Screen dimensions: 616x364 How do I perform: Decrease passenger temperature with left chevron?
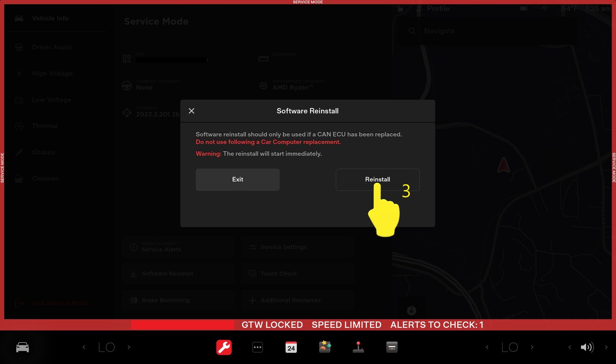tap(487, 347)
